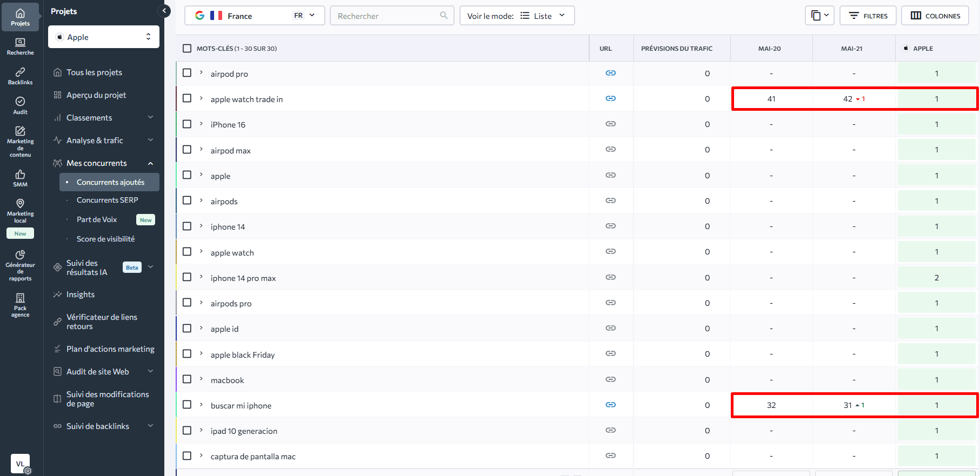Open the Voir le mode Liste dropdown
The width and height of the screenshot is (980, 476).
coord(517,16)
